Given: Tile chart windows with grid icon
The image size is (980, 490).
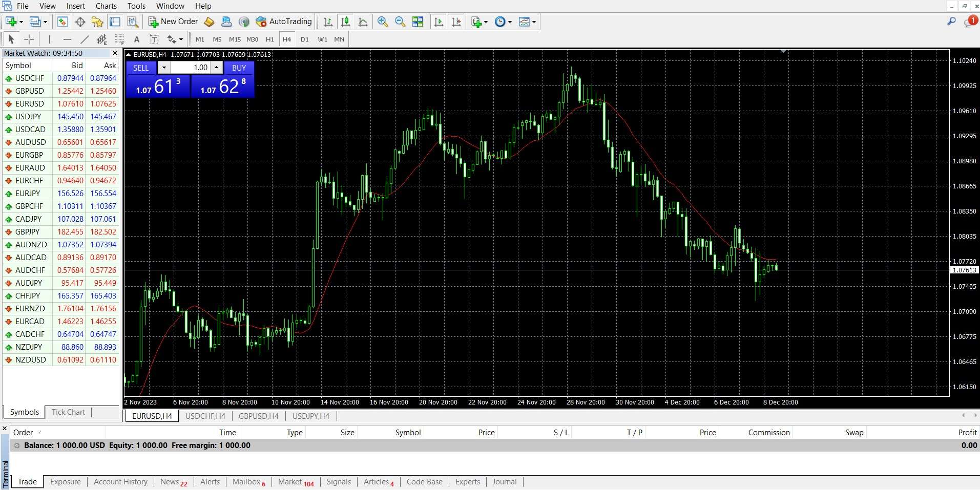Looking at the screenshot, I should click(x=418, y=22).
